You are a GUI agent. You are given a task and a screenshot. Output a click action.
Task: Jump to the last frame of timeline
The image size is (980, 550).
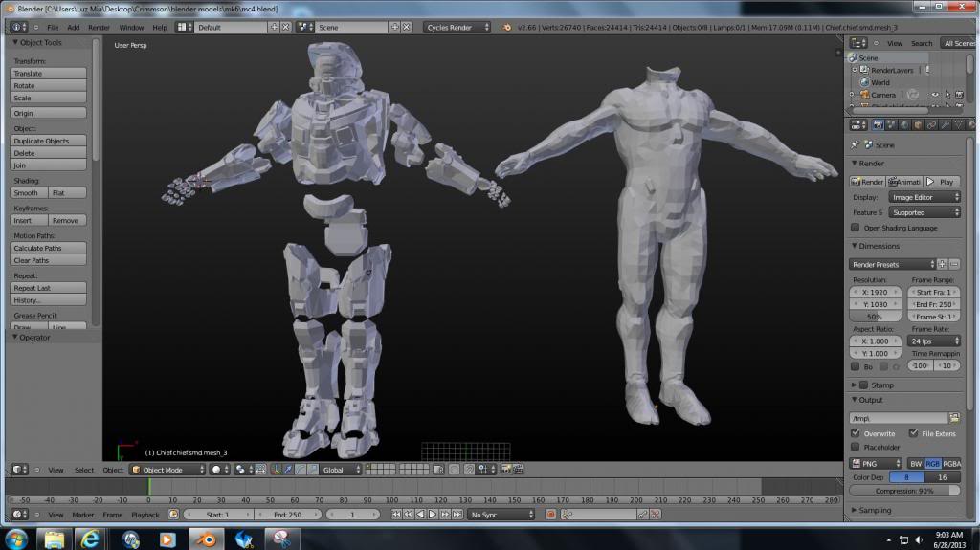[457, 515]
